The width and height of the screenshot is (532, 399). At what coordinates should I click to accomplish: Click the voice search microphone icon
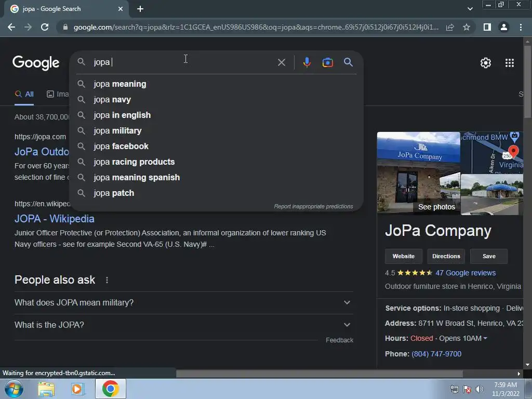(307, 62)
